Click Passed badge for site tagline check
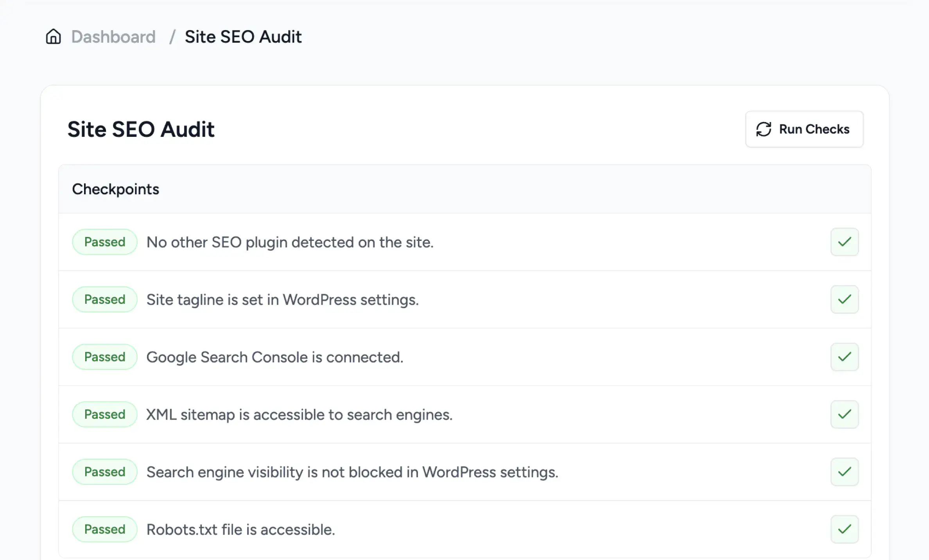The image size is (929, 560). [105, 300]
